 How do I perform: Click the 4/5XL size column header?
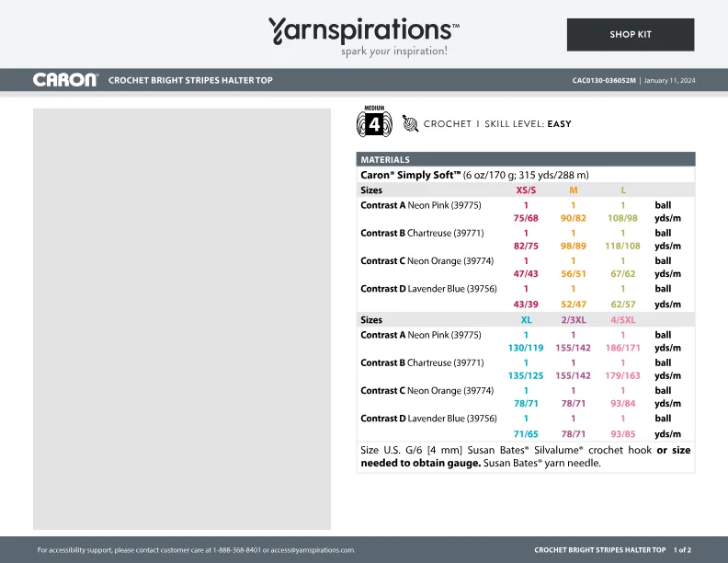click(x=623, y=319)
